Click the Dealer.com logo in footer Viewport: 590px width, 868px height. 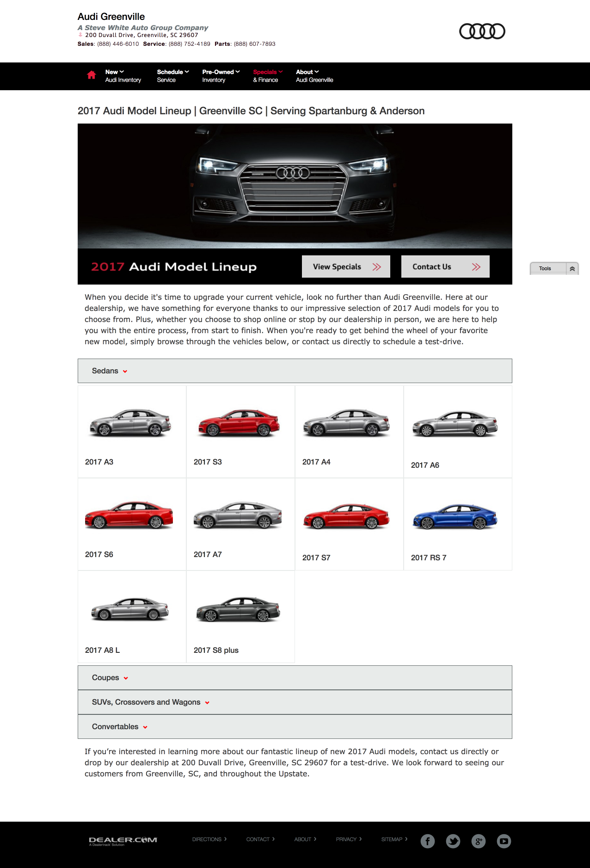click(123, 841)
